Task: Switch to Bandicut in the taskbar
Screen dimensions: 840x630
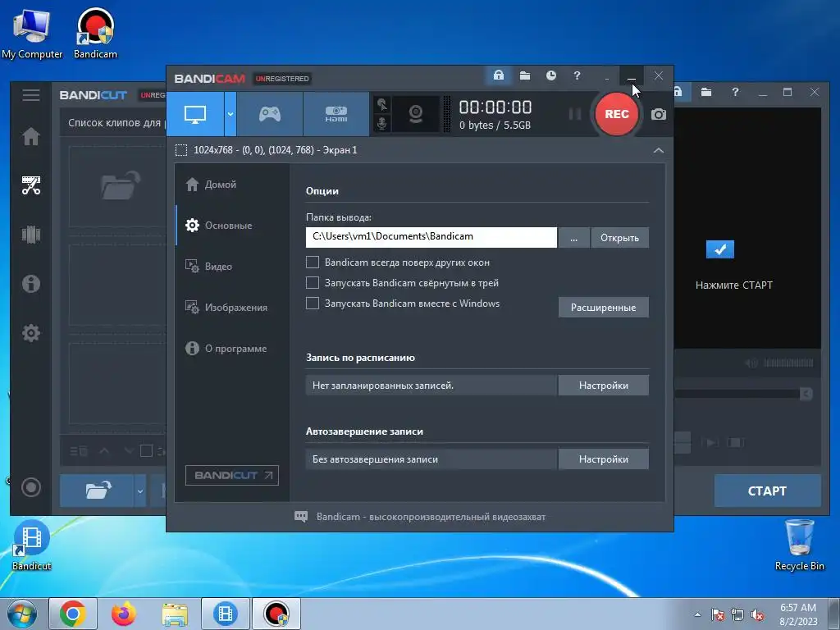Action: tap(225, 614)
